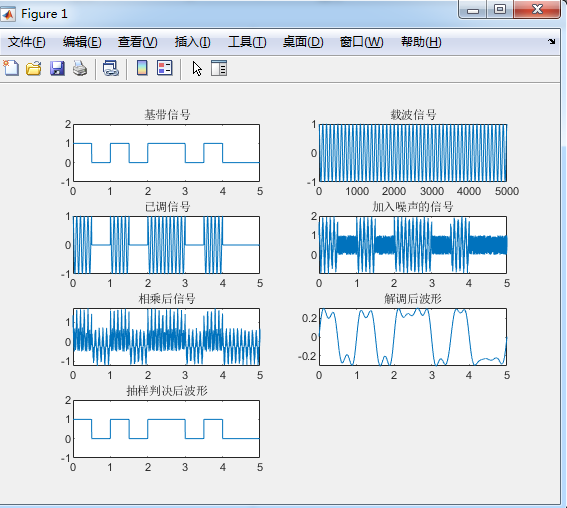The image size is (567, 508).
Task: Print the figure using the printer icon
Action: pos(80,68)
